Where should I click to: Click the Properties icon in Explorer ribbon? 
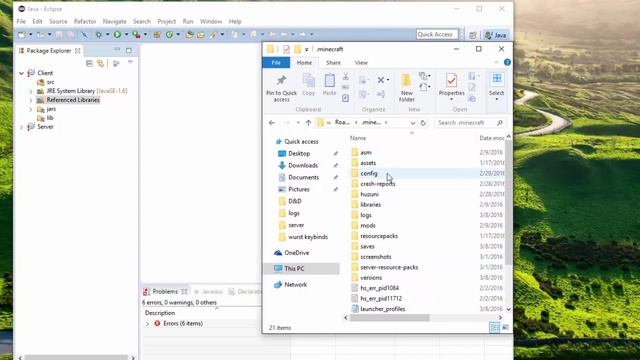(x=451, y=80)
